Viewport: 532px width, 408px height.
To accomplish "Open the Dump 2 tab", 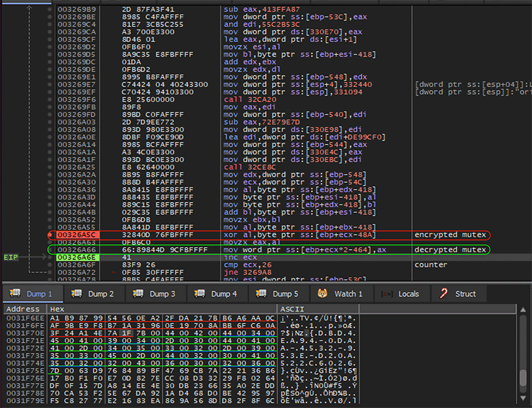I will [x=94, y=294].
